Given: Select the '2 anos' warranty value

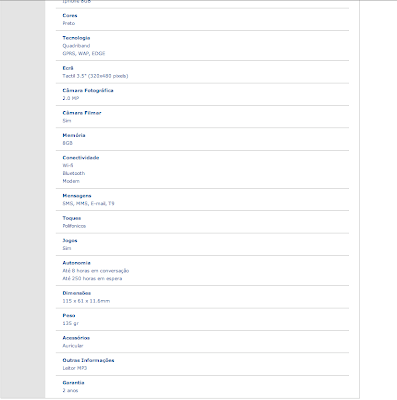Looking at the screenshot, I should (70, 391).
